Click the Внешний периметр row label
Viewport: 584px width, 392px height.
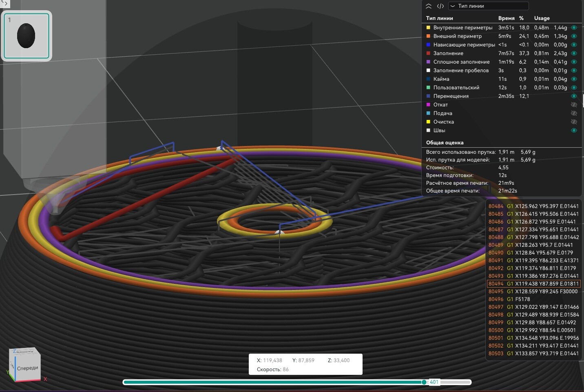tap(458, 36)
